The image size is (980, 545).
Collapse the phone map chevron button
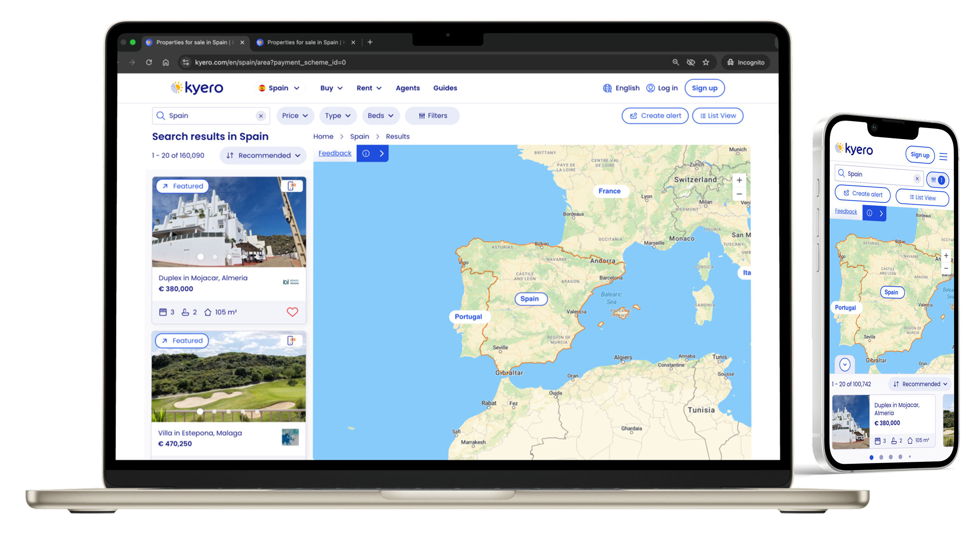click(x=845, y=365)
